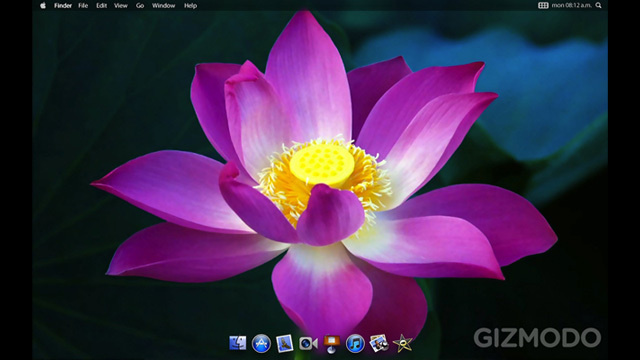This screenshot has width=640, height=360.
Task: Open the View menu
Action: coord(121,6)
